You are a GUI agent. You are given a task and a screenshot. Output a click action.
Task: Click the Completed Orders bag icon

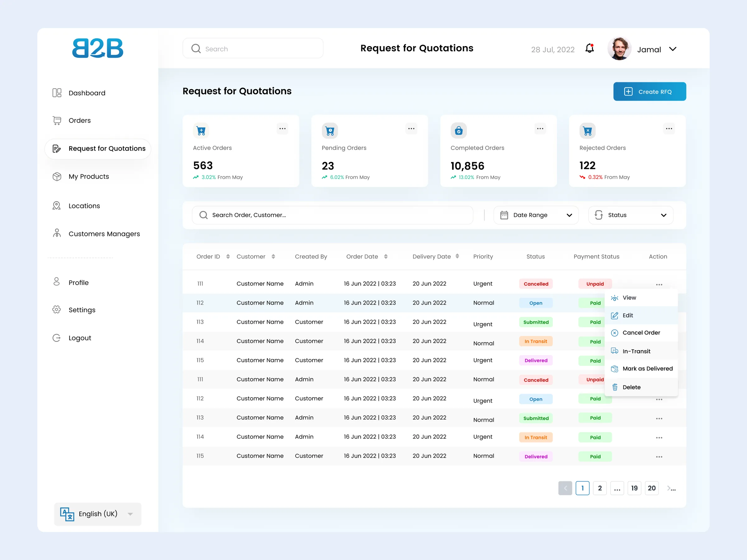point(458,131)
